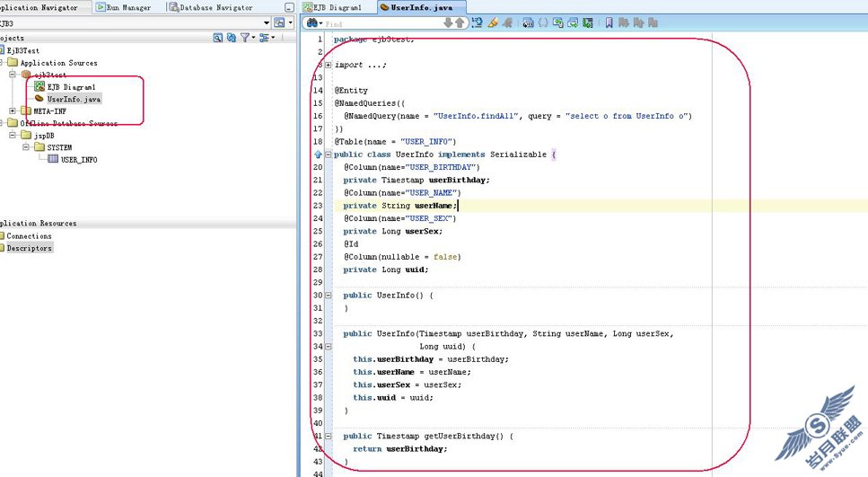868x477 pixels.
Task: Open the EJB3 application dropdown
Action: click(x=267, y=22)
